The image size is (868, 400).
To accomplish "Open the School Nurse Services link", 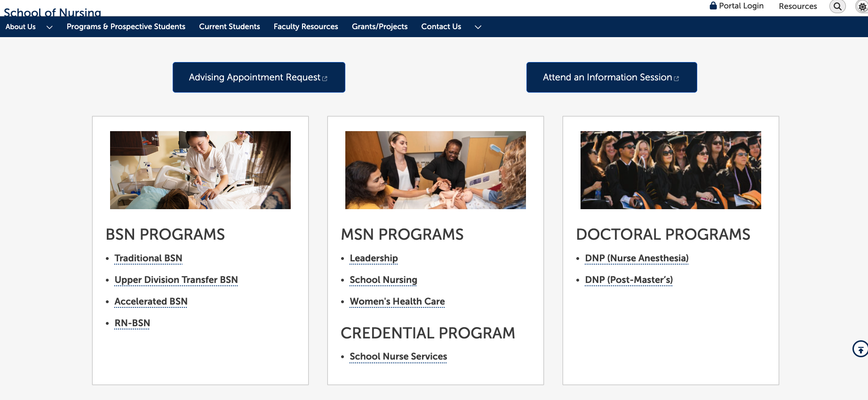I will pyautogui.click(x=398, y=356).
